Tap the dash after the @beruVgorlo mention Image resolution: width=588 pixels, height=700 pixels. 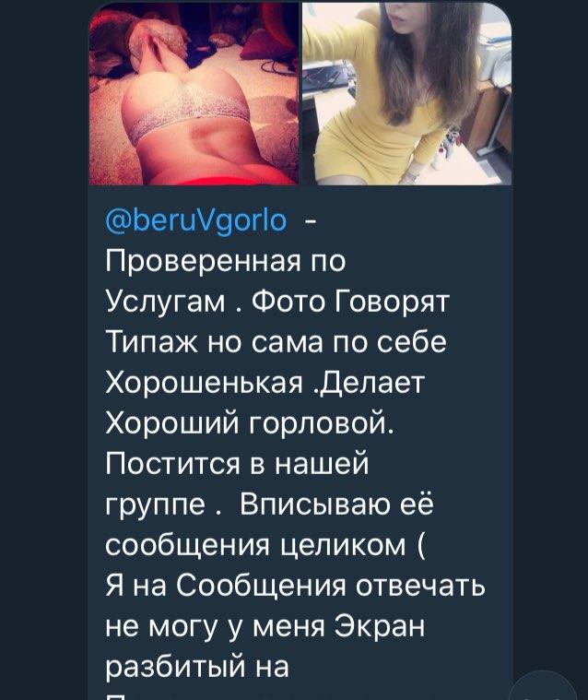click(310, 220)
